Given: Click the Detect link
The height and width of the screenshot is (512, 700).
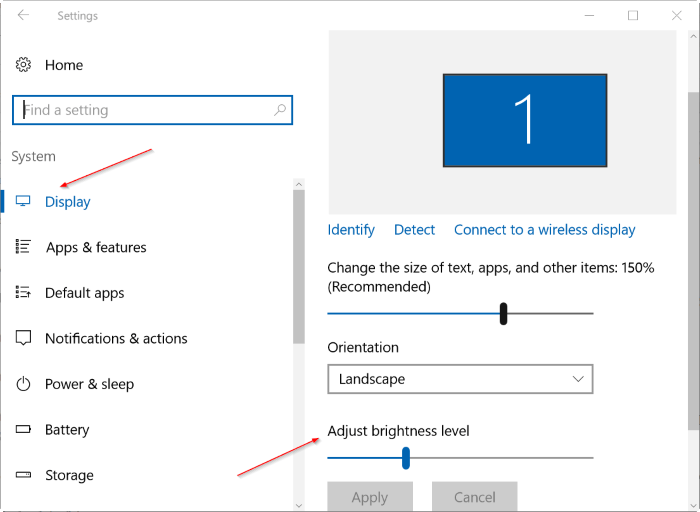Looking at the screenshot, I should 414,230.
